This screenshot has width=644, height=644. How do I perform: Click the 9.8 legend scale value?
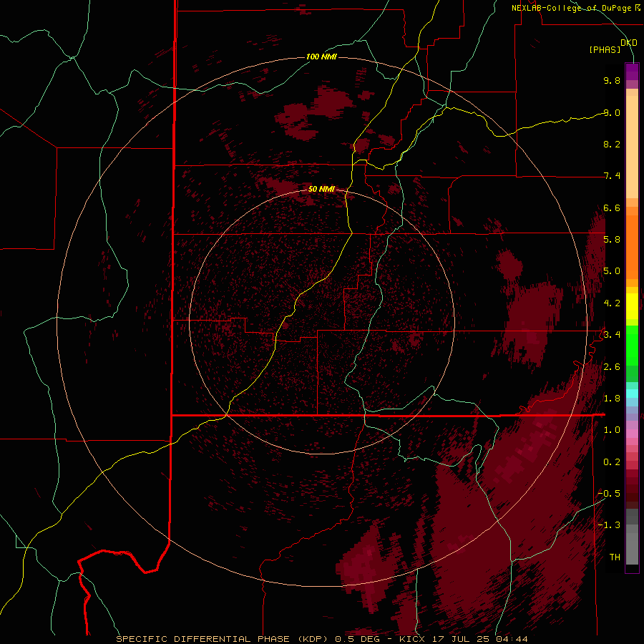click(612, 80)
